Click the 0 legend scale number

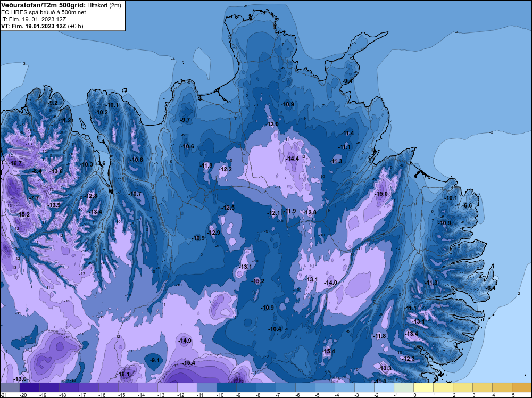point(414,395)
